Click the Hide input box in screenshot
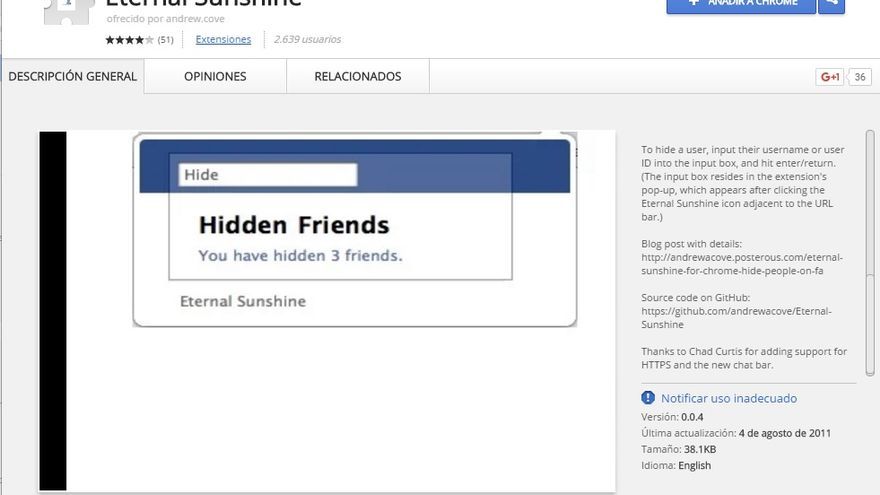Viewport: 880px width, 495px height. pyautogui.click(x=268, y=175)
